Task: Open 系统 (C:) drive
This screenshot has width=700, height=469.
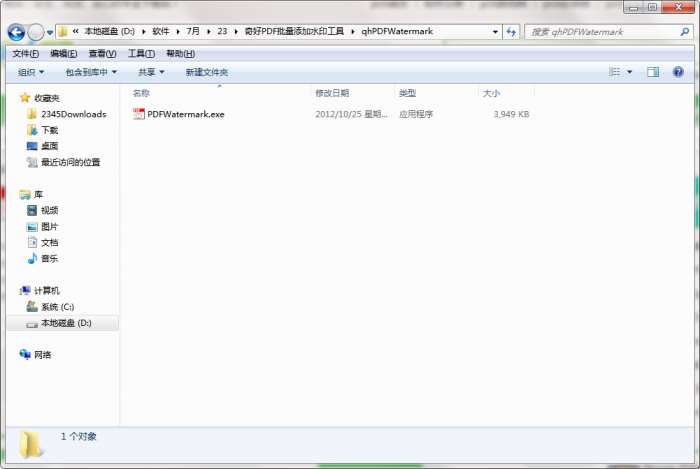Action: coord(58,307)
